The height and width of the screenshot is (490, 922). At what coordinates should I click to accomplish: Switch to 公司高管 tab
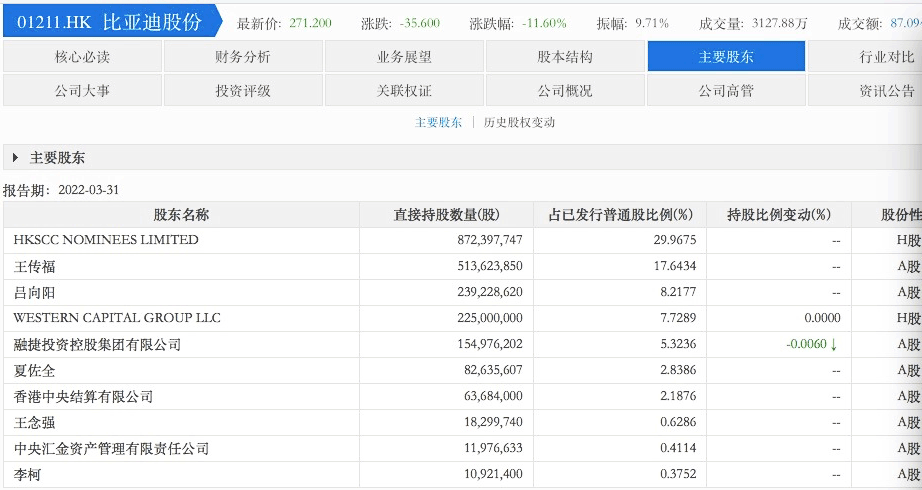726,91
